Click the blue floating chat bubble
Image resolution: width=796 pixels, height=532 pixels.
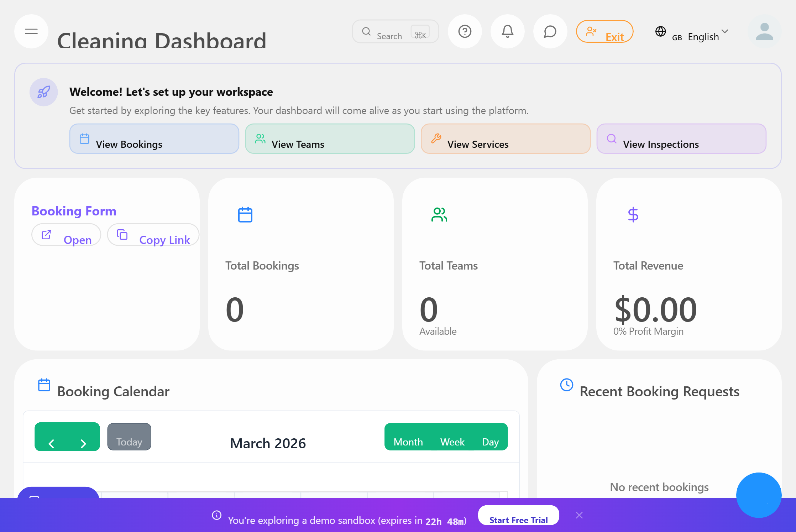click(759, 495)
